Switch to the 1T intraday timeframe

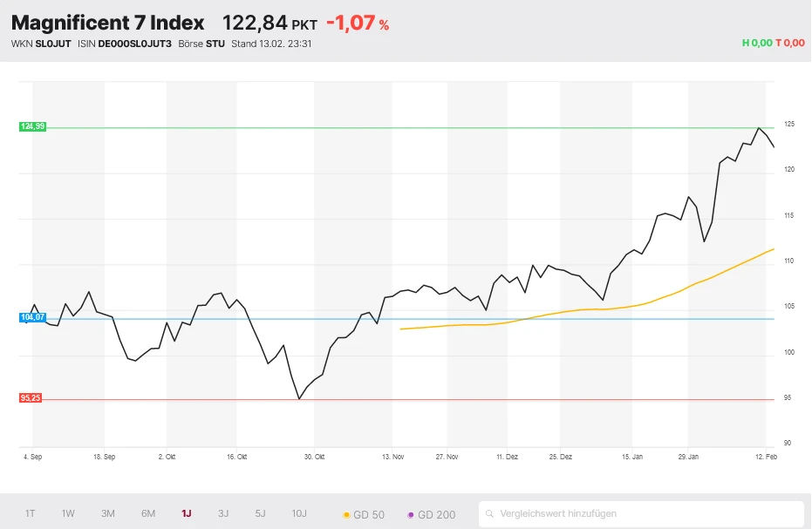(x=31, y=514)
